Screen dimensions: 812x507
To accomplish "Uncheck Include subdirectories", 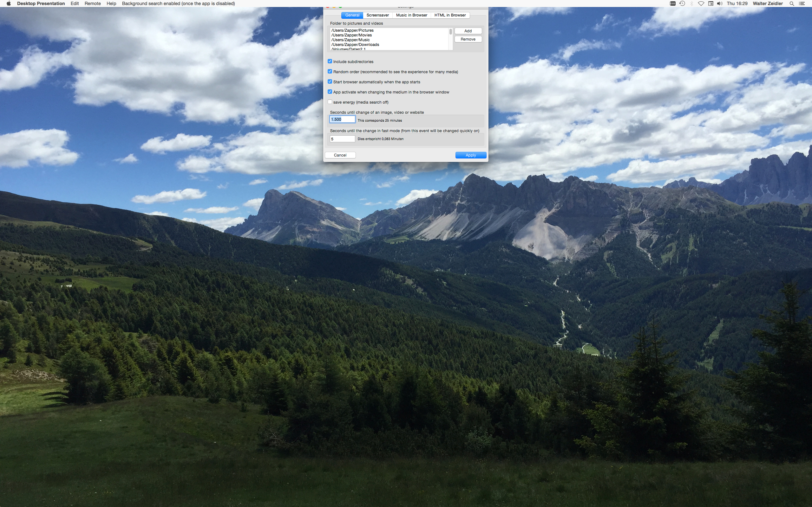I will point(330,61).
